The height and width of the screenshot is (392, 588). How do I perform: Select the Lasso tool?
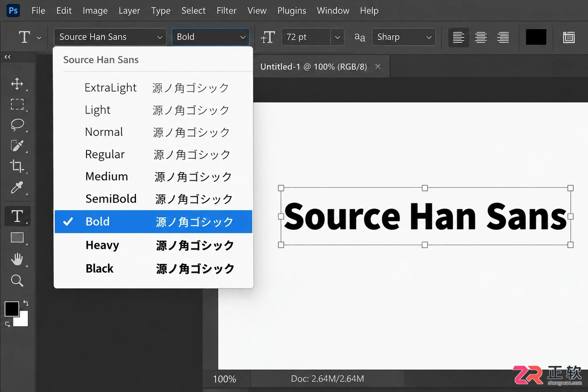coord(17,125)
